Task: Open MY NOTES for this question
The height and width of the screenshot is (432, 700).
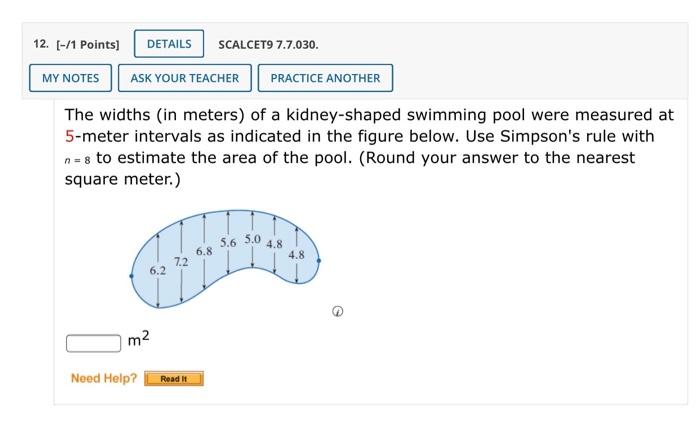Action: click(71, 78)
